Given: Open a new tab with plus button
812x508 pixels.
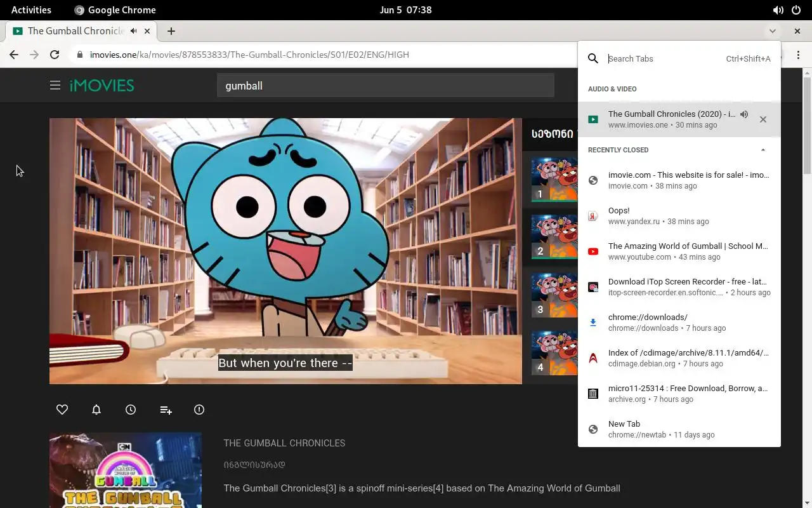Looking at the screenshot, I should (x=171, y=30).
